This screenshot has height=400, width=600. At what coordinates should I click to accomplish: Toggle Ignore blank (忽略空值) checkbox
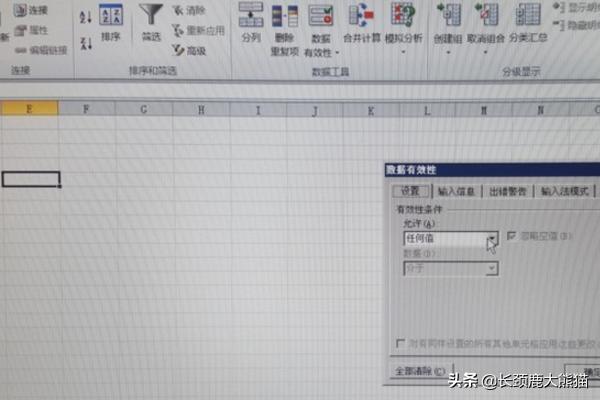pos(511,236)
